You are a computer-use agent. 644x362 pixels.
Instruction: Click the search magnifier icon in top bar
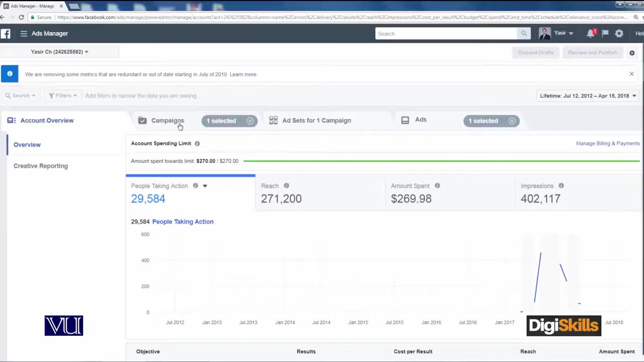524,34
